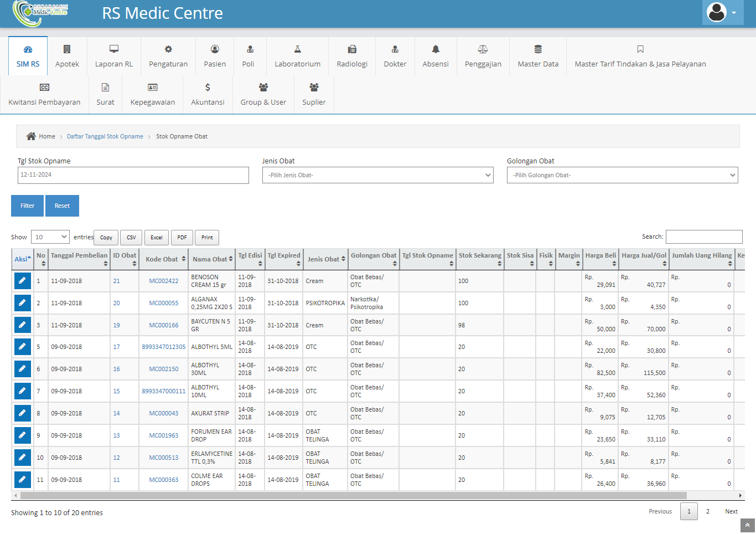Click the home icon in breadcrumb
The height and width of the screenshot is (534, 756).
pos(31,136)
